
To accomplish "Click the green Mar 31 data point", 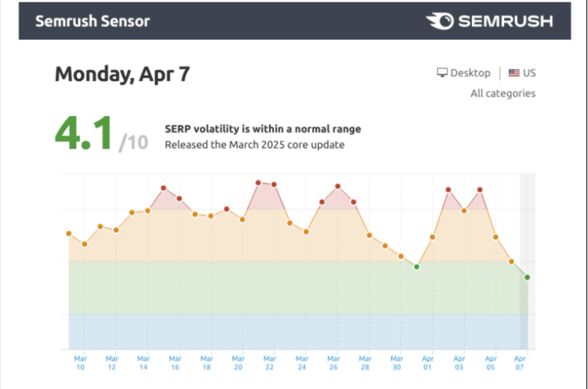I will pos(417,267).
